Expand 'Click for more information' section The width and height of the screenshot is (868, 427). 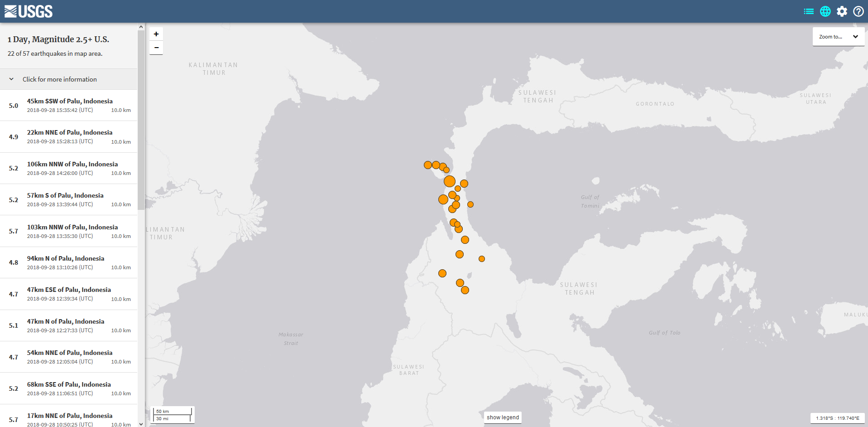tap(59, 79)
